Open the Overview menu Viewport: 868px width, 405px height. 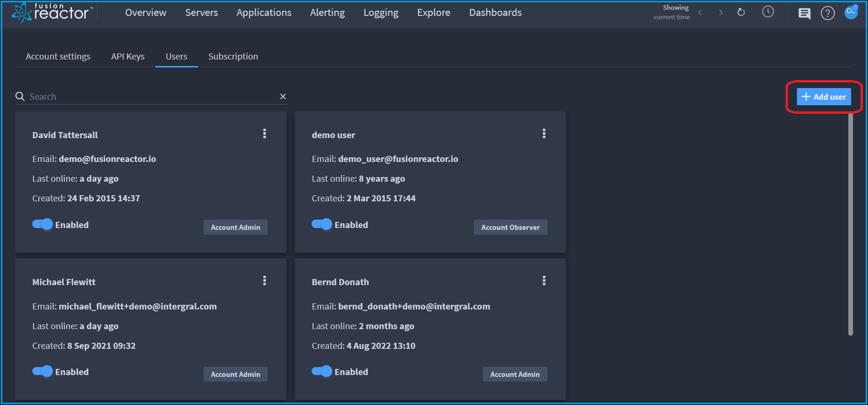146,13
